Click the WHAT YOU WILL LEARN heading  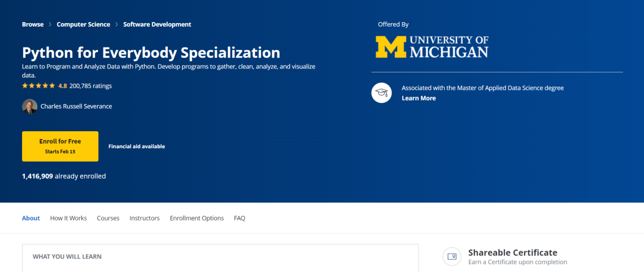[67, 257]
